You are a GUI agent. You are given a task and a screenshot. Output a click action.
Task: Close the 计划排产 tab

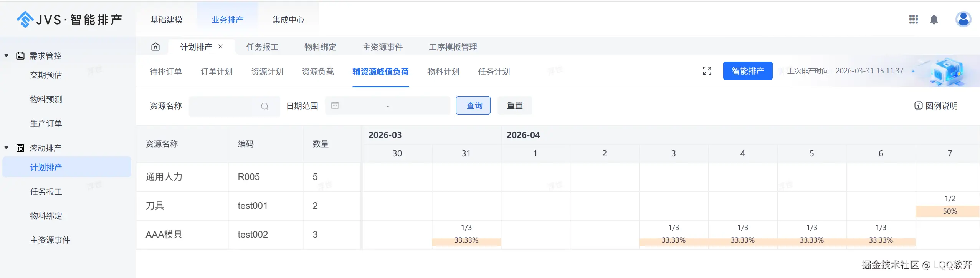point(220,47)
